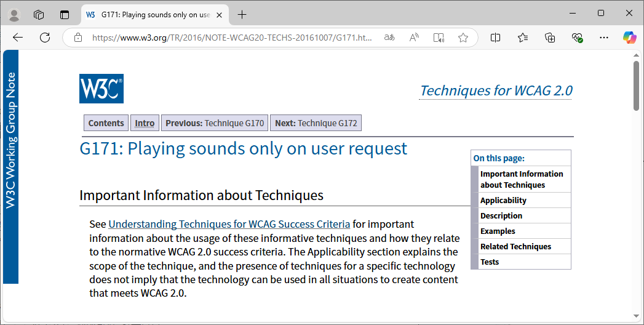Click the 'On this page:' heading
The height and width of the screenshot is (325, 644).
click(499, 158)
